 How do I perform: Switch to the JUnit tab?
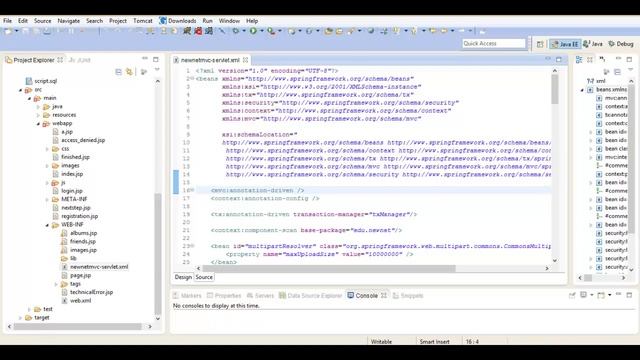pos(80,60)
